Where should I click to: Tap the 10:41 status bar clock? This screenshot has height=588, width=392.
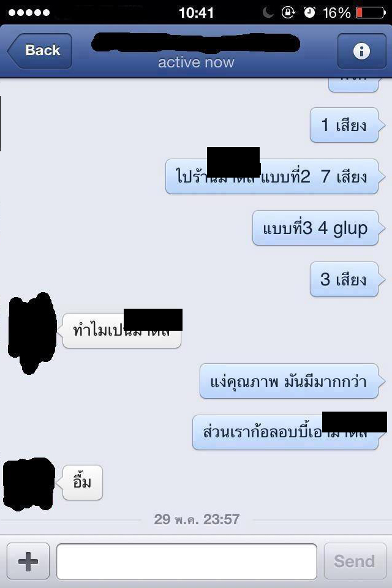tap(196, 13)
